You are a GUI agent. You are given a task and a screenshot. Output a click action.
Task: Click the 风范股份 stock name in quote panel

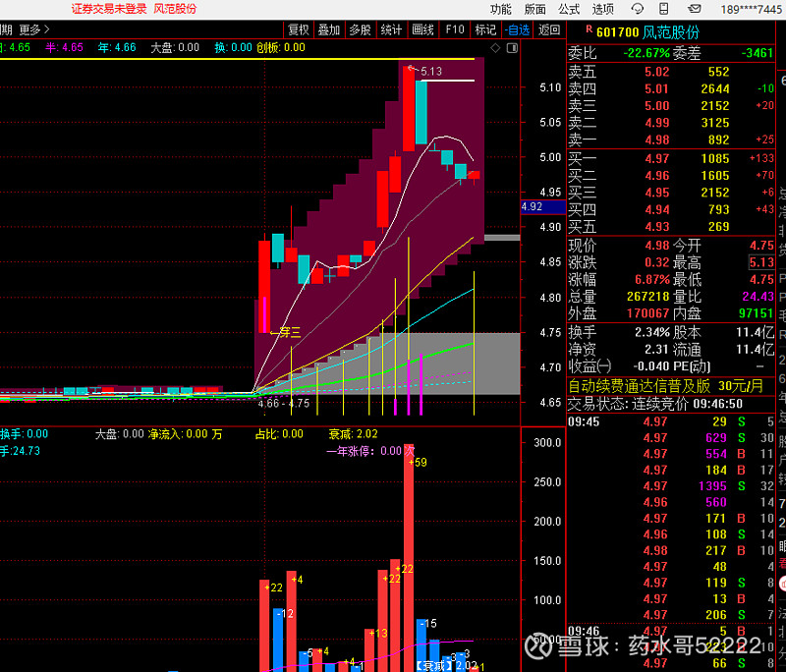(x=671, y=32)
